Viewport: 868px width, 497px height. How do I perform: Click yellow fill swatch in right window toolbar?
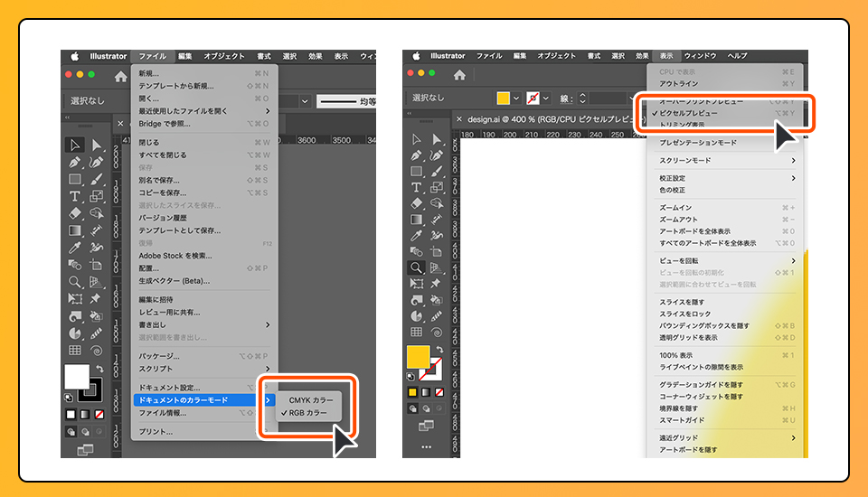(418, 356)
